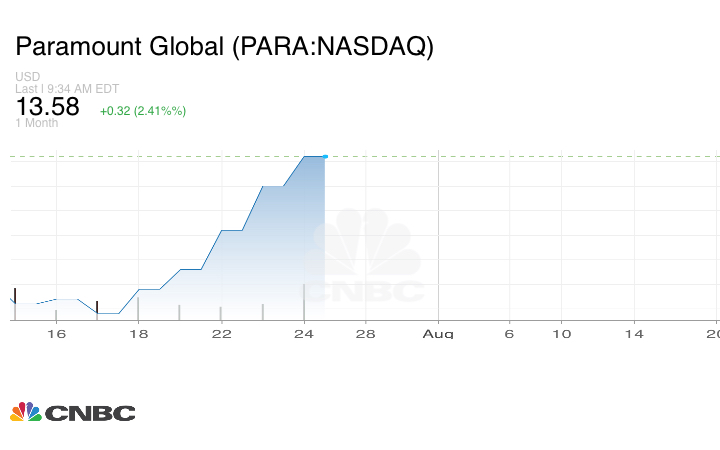This screenshot has width=720, height=450.
Task: Click the 28 date label on the x-axis
Action: (366, 333)
